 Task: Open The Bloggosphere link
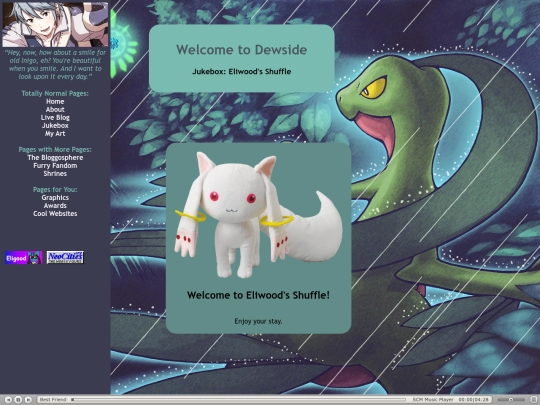point(55,158)
